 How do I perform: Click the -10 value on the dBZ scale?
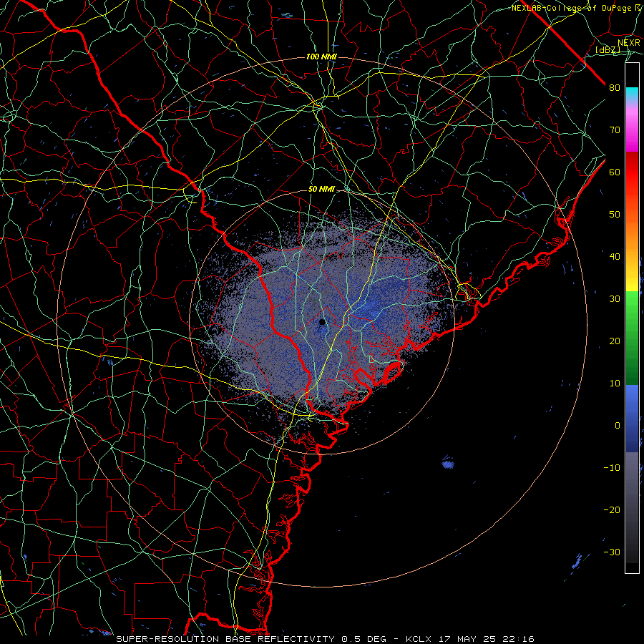click(x=612, y=468)
